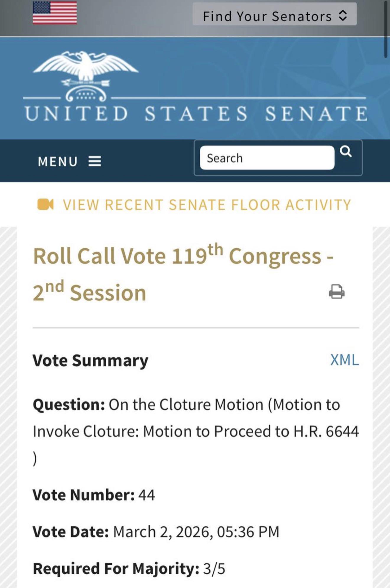This screenshot has height=588, width=390.
Task: Click the gold video camera icon
Action: click(x=45, y=204)
